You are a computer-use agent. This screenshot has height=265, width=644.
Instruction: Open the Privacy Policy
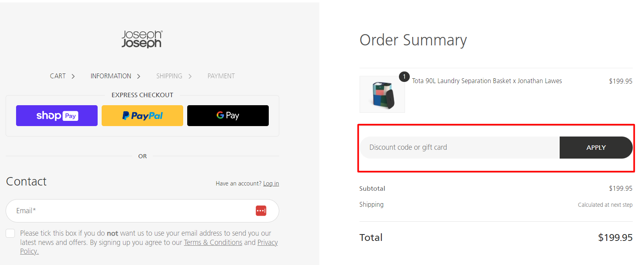coord(267,242)
